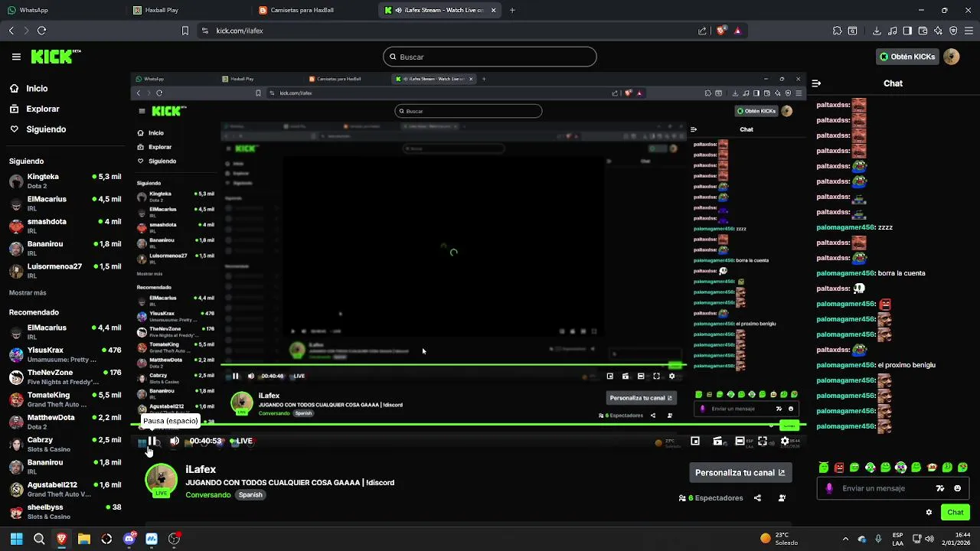Open Cabrzy recommended channel
The width and height of the screenshot is (980, 551).
click(65, 444)
